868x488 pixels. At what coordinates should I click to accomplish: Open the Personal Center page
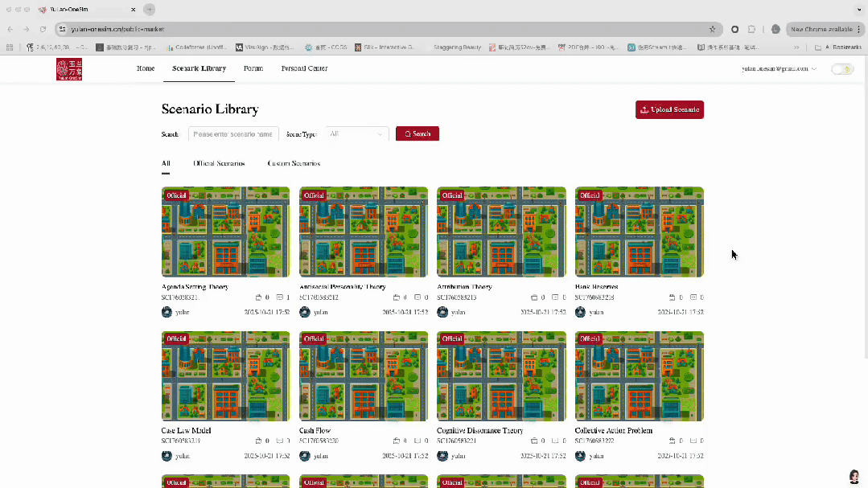[304, 69]
